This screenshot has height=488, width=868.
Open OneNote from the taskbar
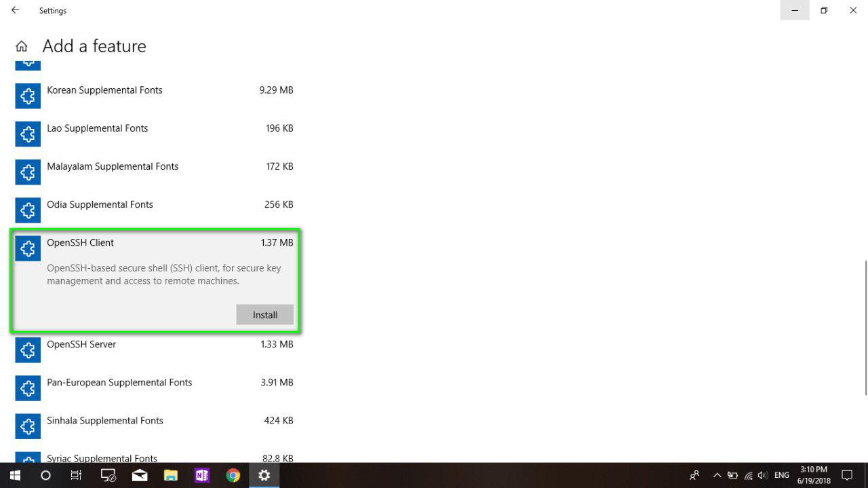click(x=202, y=475)
